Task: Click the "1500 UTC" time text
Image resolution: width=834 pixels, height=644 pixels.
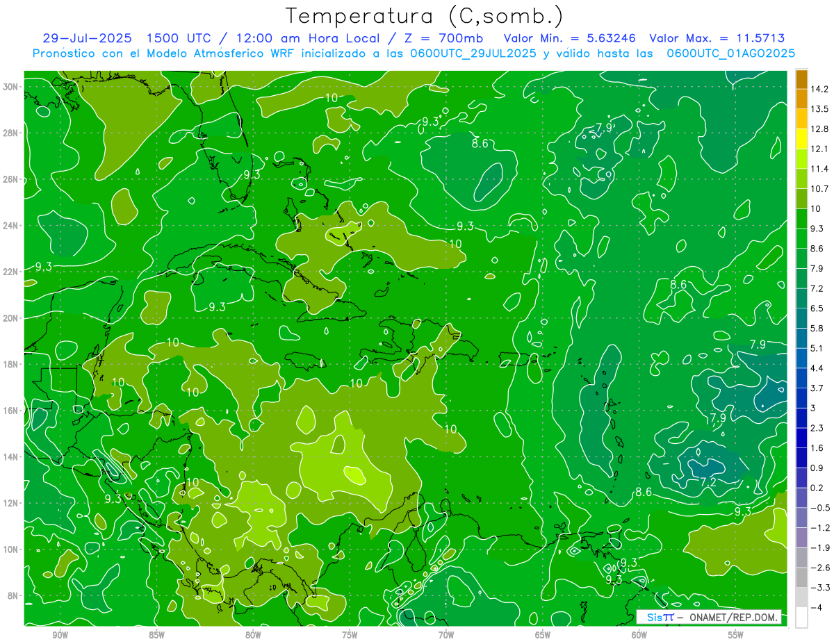Action: [x=180, y=38]
